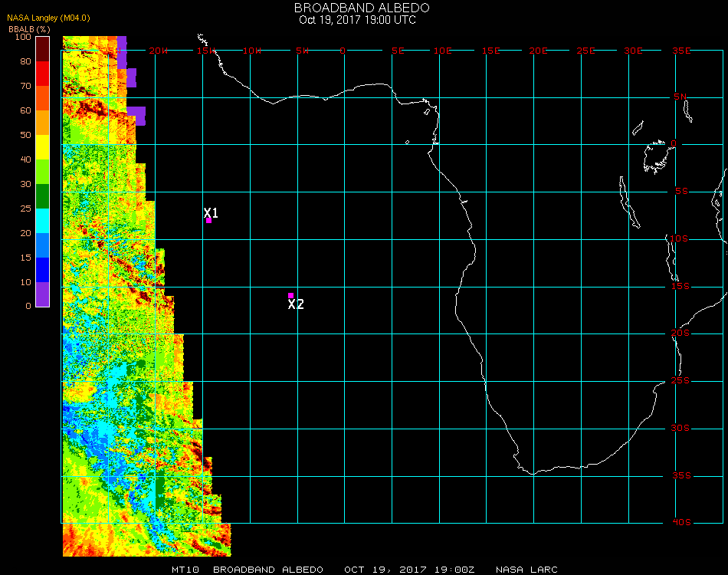Click the dark blue 10-15 legend swatch
The width and height of the screenshot is (728, 575).
click(x=42, y=270)
